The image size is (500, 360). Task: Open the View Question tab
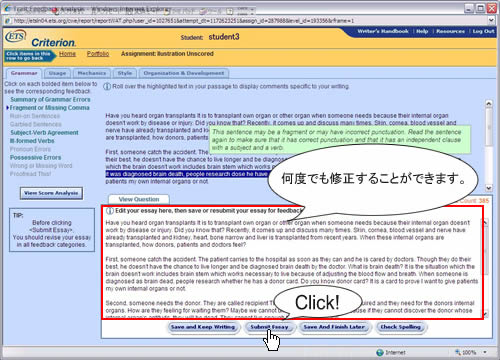coord(139,199)
